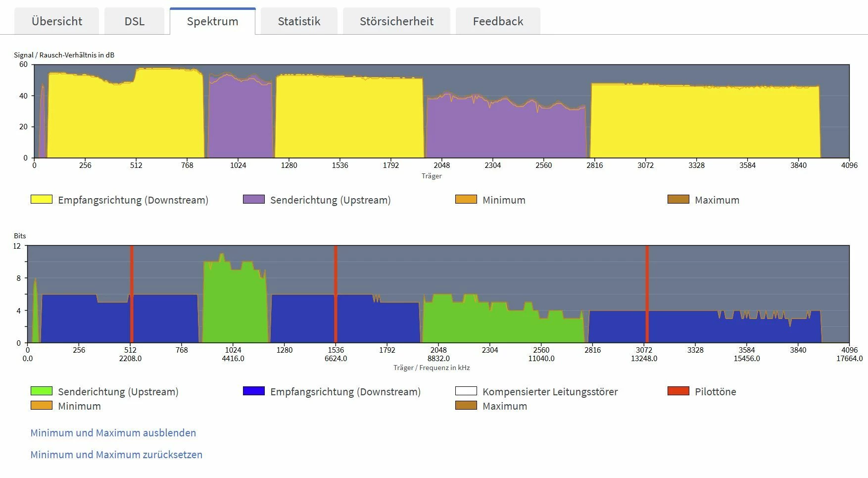Click the '15456.0' frequency label
Viewport: 868px width, 478px height.
(747, 359)
